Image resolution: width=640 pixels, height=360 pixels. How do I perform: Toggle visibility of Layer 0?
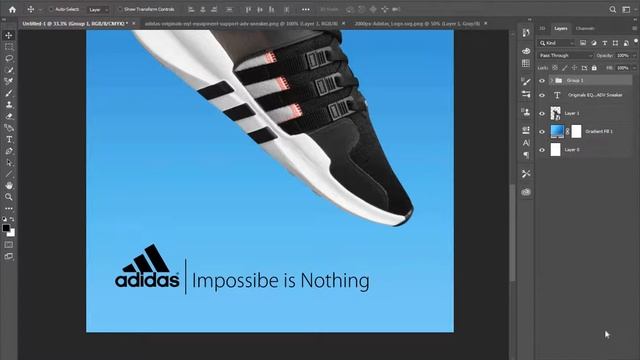tap(542, 150)
